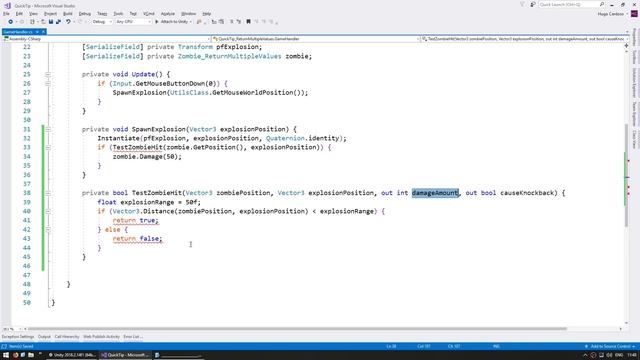Open the Web Publish Activity bottom tab
Viewport: 640px width, 360px height.
(x=102, y=337)
